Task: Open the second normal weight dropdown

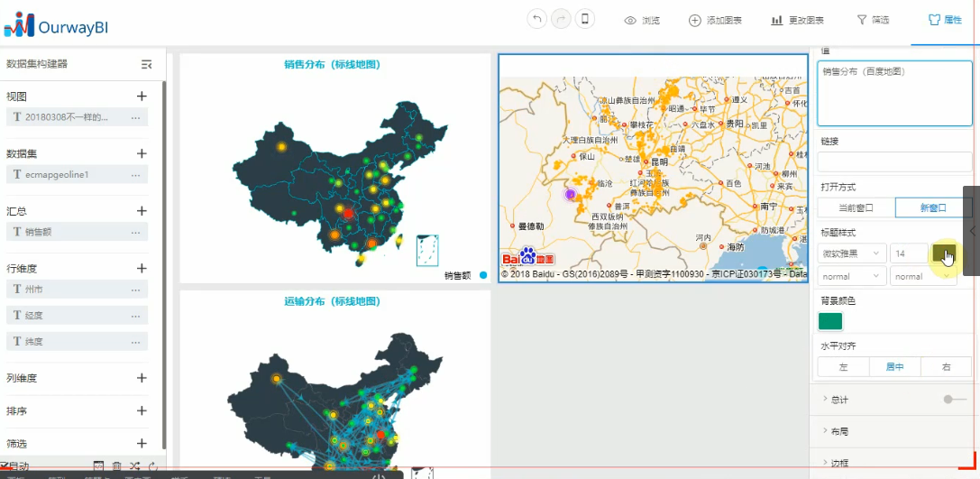Action: click(924, 276)
